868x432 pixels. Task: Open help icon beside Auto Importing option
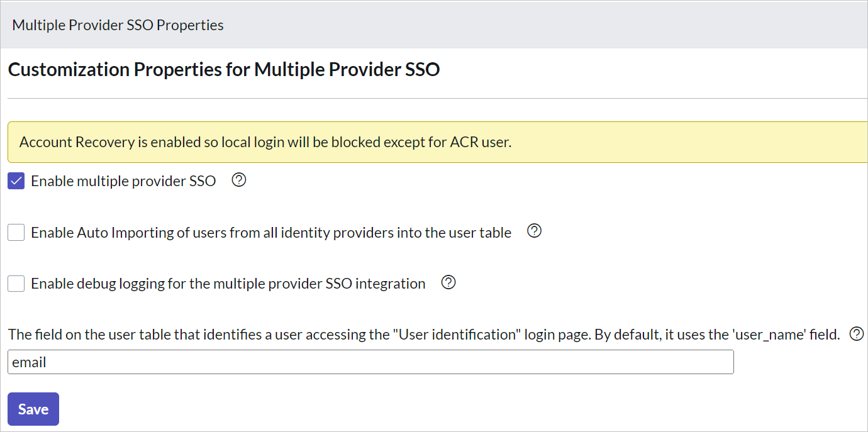coord(534,231)
